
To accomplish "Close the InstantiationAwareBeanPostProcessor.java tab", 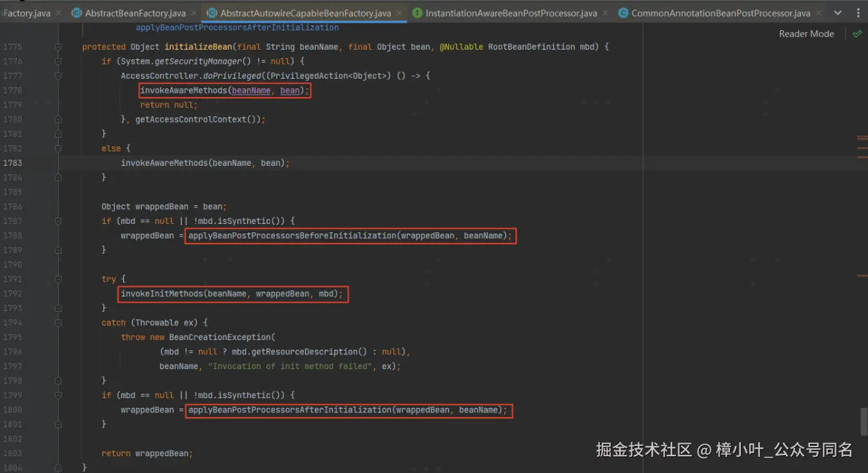I will coord(605,13).
